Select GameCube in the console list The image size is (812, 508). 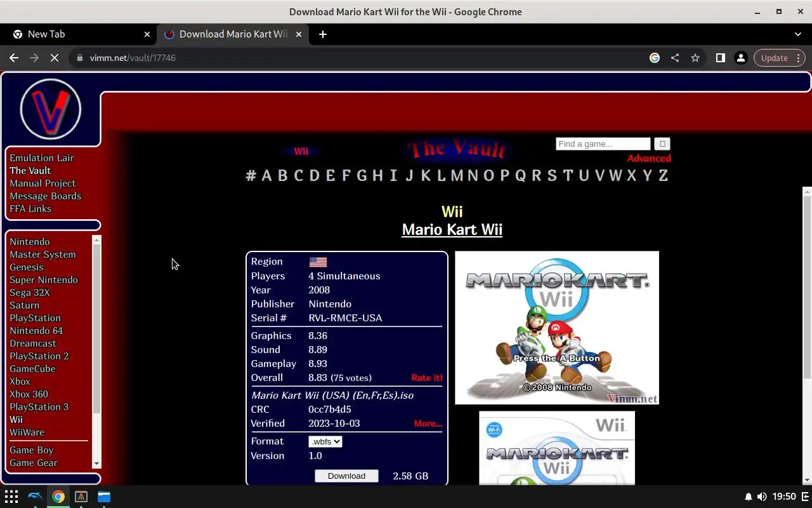tap(32, 369)
